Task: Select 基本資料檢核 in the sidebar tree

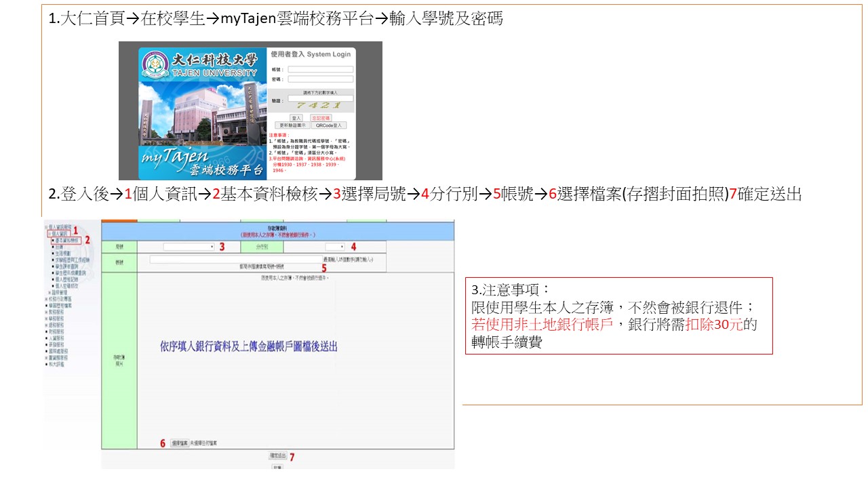Action: tap(68, 241)
